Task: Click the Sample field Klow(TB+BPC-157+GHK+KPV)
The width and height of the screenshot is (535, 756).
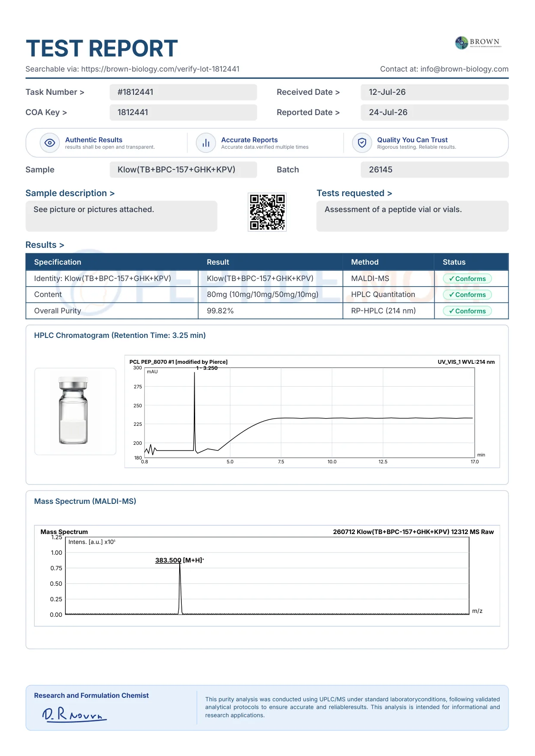Action: pos(183,170)
